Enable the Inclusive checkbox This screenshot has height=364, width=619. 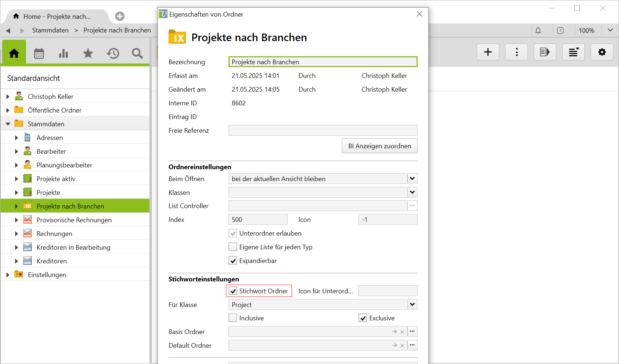233,318
